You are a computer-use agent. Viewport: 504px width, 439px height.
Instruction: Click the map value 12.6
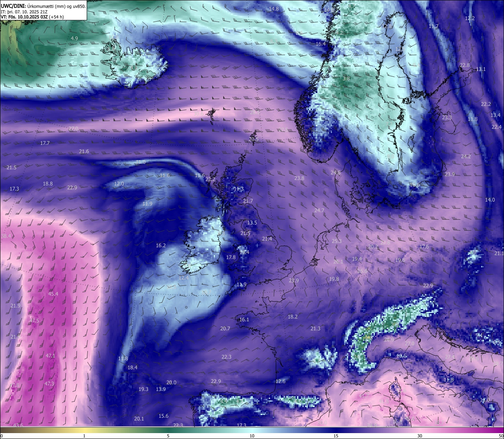280,381
